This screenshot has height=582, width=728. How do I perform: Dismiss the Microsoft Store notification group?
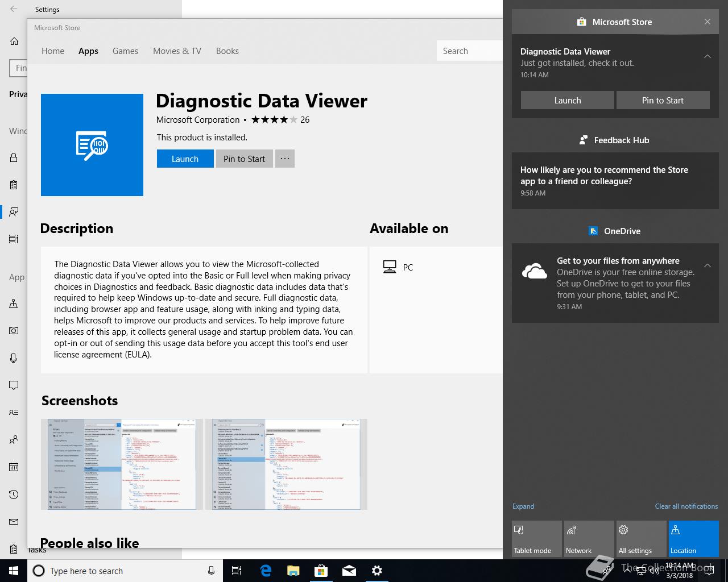pos(708,22)
